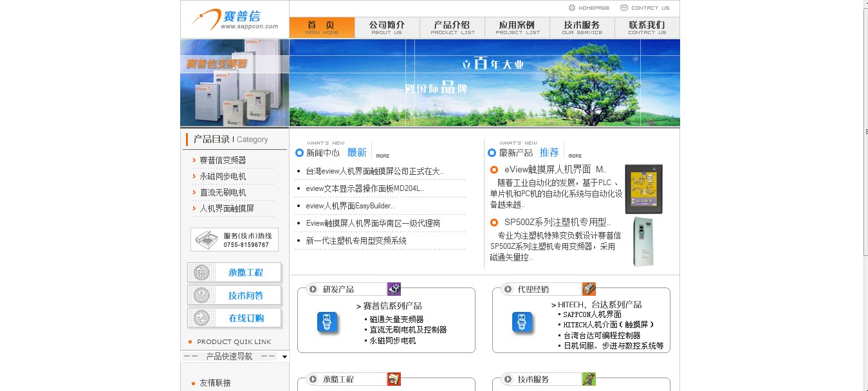Image resolution: width=868 pixels, height=391 pixels.
Task: Open the 产品介绍 Product List tab
Action: [452, 28]
